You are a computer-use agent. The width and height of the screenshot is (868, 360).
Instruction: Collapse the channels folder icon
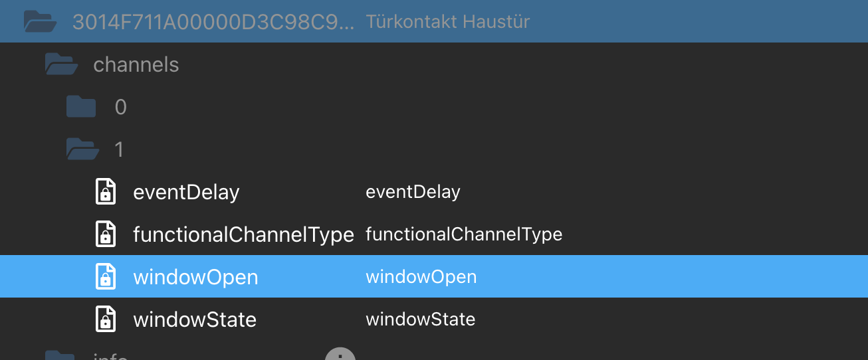click(61, 64)
